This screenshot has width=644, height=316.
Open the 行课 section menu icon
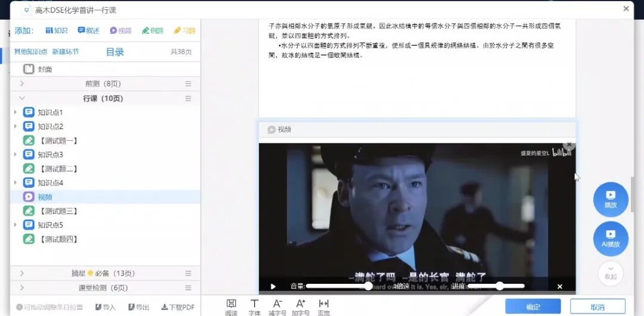pyautogui.click(x=188, y=98)
